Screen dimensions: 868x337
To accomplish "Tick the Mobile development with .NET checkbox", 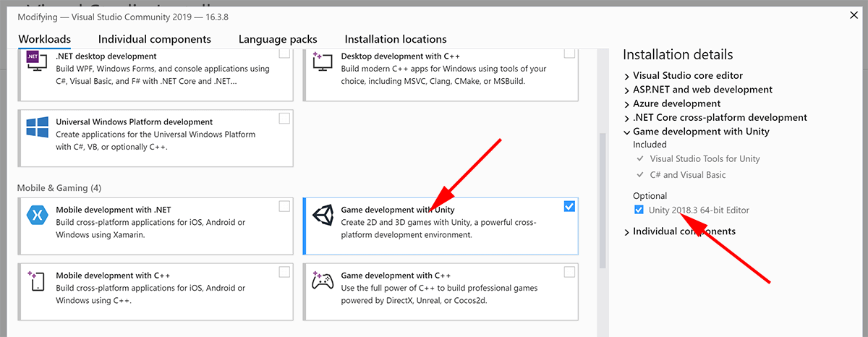I will pyautogui.click(x=284, y=206).
